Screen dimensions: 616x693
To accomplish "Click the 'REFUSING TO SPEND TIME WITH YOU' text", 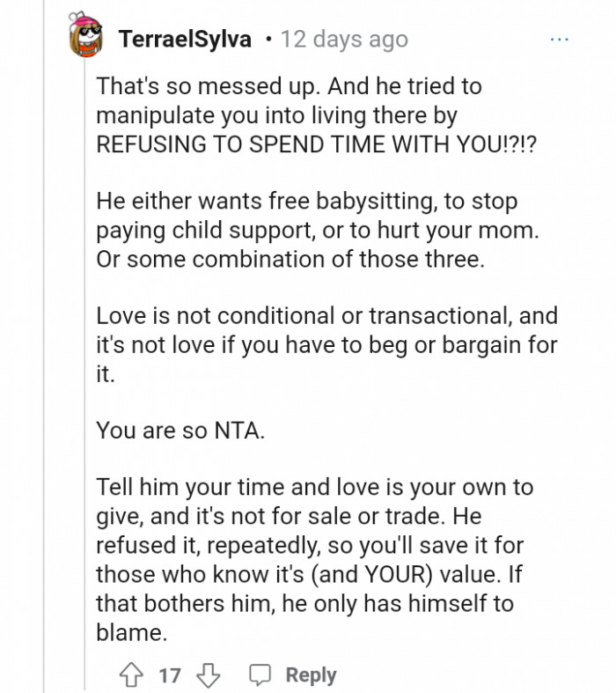I will [x=317, y=145].
